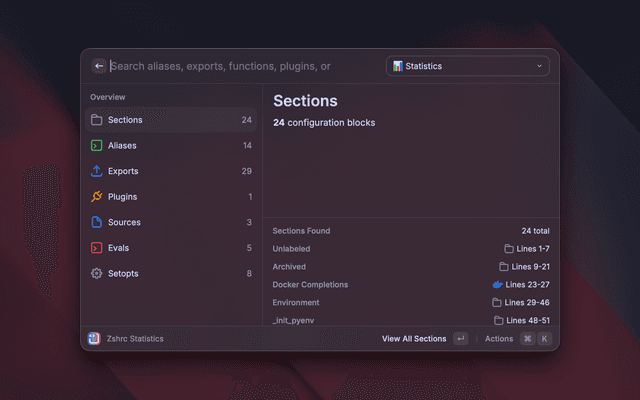
Task: Click the Sections folder icon
Action: click(x=97, y=120)
